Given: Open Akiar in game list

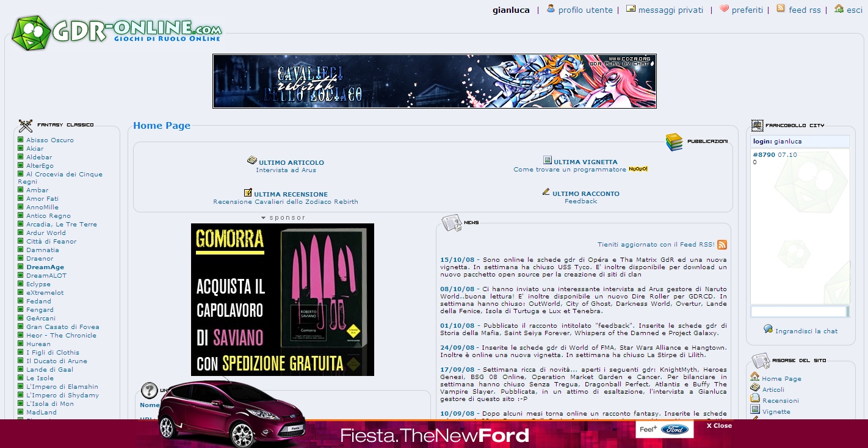Looking at the screenshot, I should click(35, 149).
